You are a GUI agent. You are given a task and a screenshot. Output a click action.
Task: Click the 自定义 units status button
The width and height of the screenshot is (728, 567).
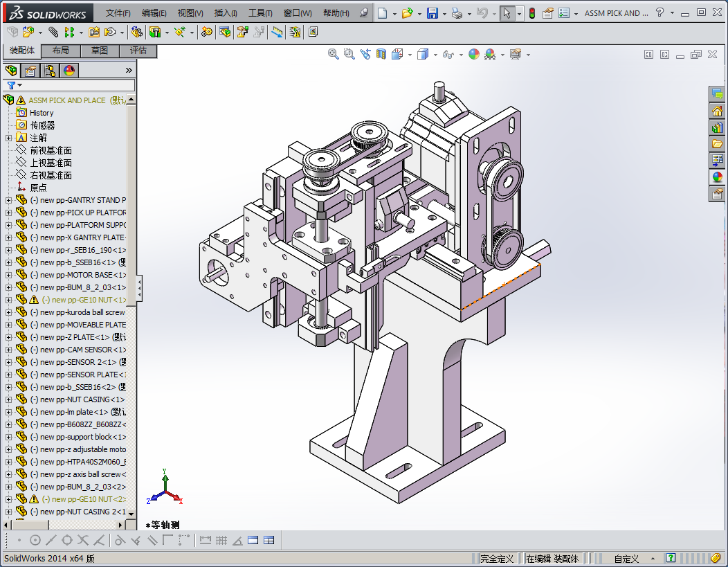626,559
